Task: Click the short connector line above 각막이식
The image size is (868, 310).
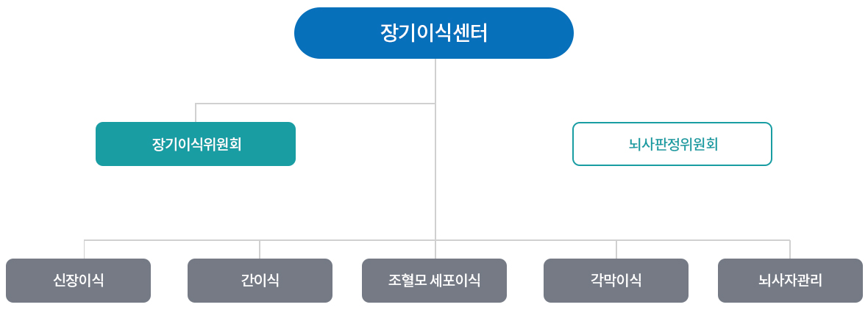Action: point(616,249)
